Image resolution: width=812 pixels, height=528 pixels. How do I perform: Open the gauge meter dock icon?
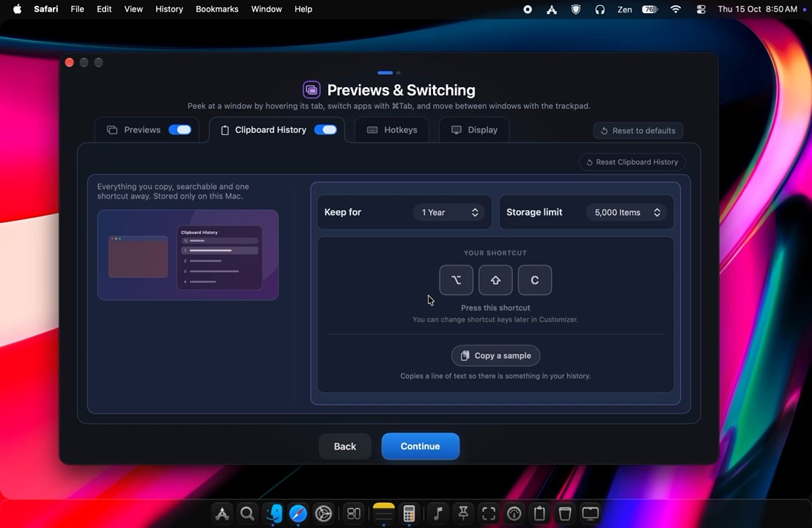click(x=514, y=513)
